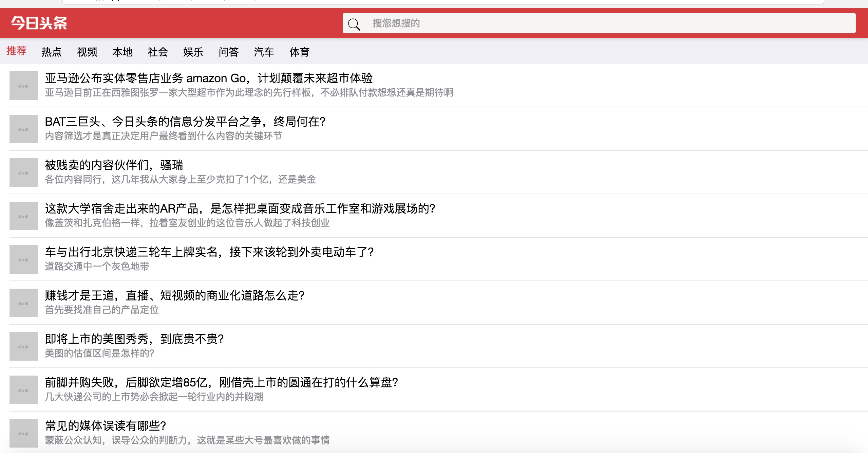
Task: Click summary 各位内容同行，这几年我从大家身上
Action: click(x=180, y=179)
